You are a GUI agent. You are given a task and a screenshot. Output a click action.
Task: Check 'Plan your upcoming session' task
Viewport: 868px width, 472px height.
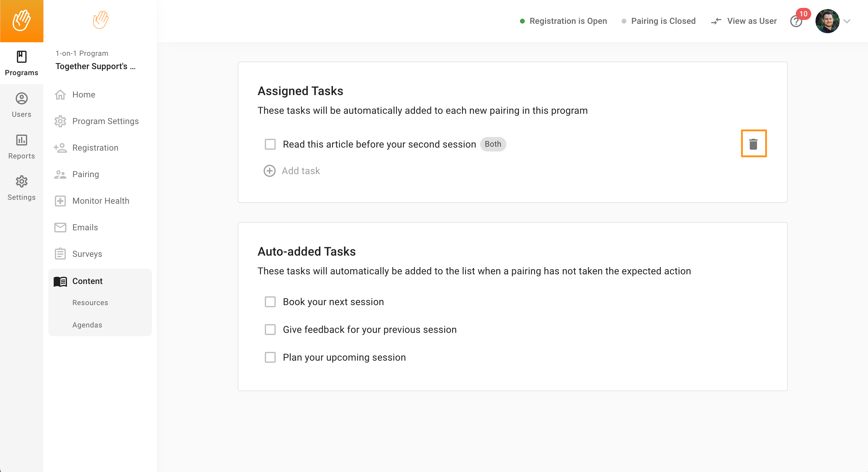coord(270,357)
